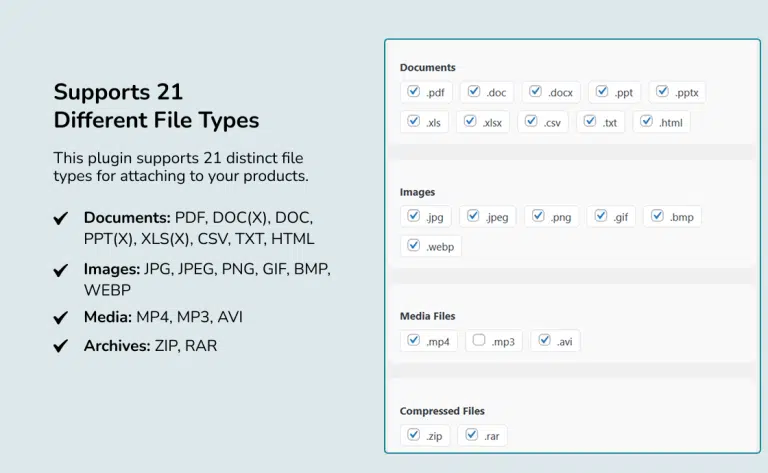The width and height of the screenshot is (768, 473).
Task: Disable the .webp file type
Action: 413,245
